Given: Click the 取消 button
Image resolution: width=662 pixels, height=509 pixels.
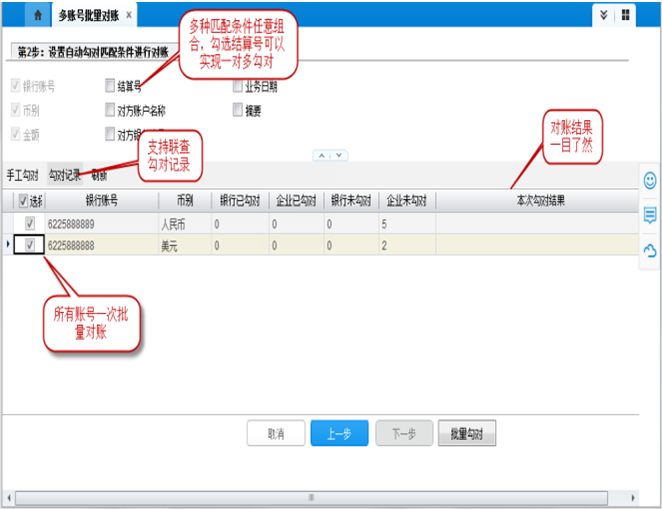Looking at the screenshot, I should (x=276, y=434).
